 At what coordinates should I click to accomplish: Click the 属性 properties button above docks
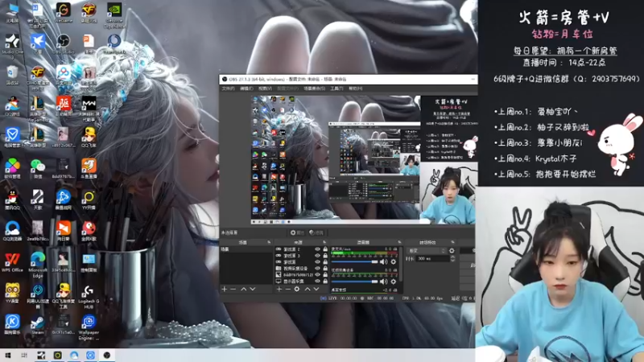tap(297, 232)
